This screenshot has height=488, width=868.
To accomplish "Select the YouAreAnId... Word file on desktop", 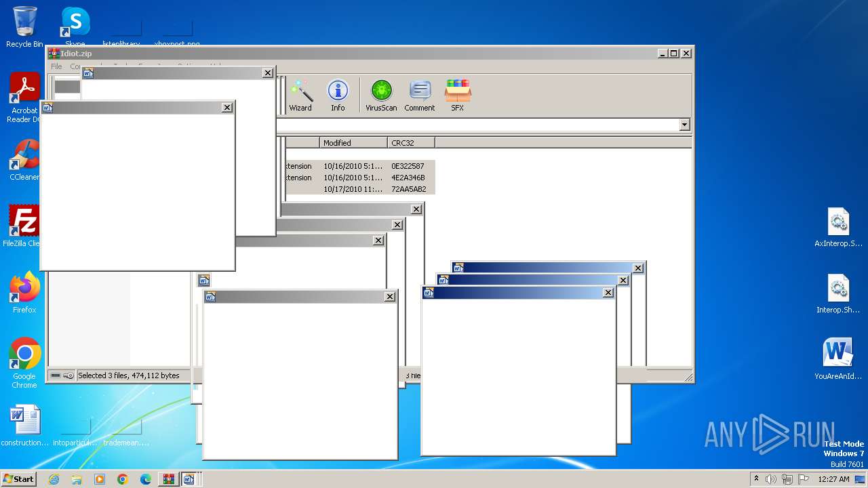I will tap(838, 359).
